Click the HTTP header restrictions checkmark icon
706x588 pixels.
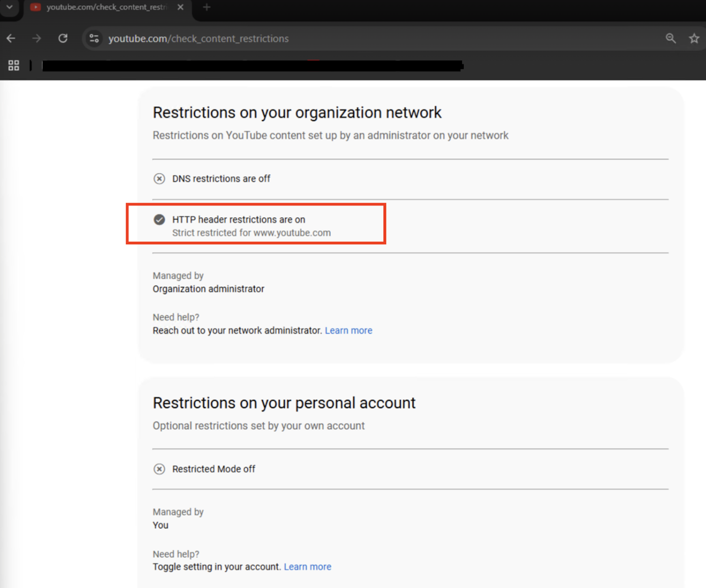(159, 219)
